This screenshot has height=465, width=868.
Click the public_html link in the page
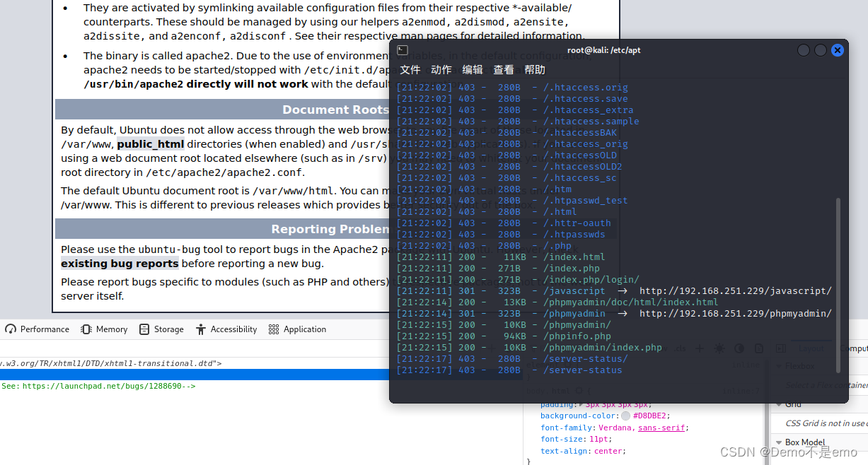point(150,144)
